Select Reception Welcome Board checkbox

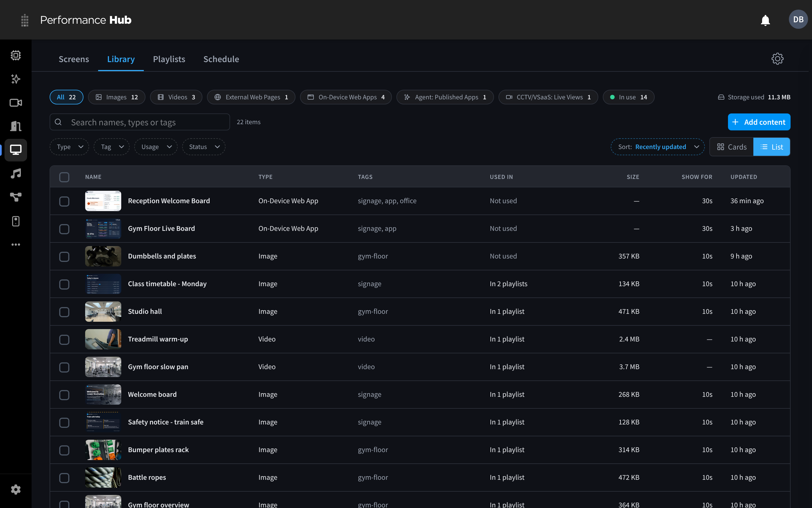click(x=64, y=201)
